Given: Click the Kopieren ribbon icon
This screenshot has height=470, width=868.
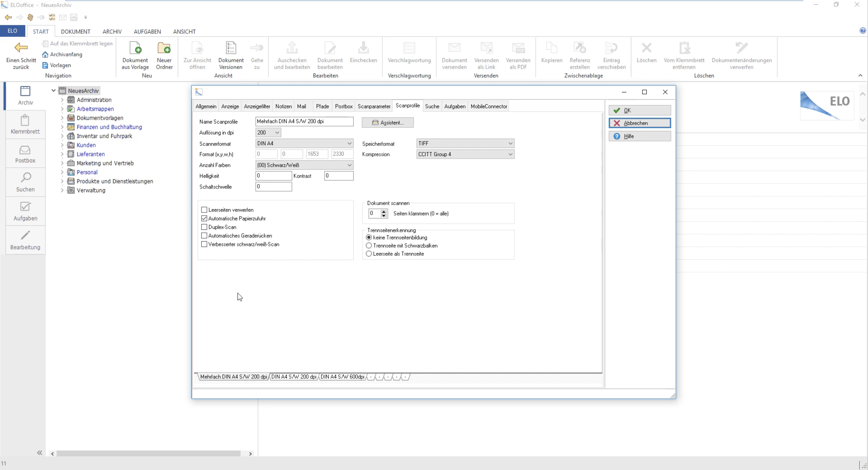Looking at the screenshot, I should (552, 48).
